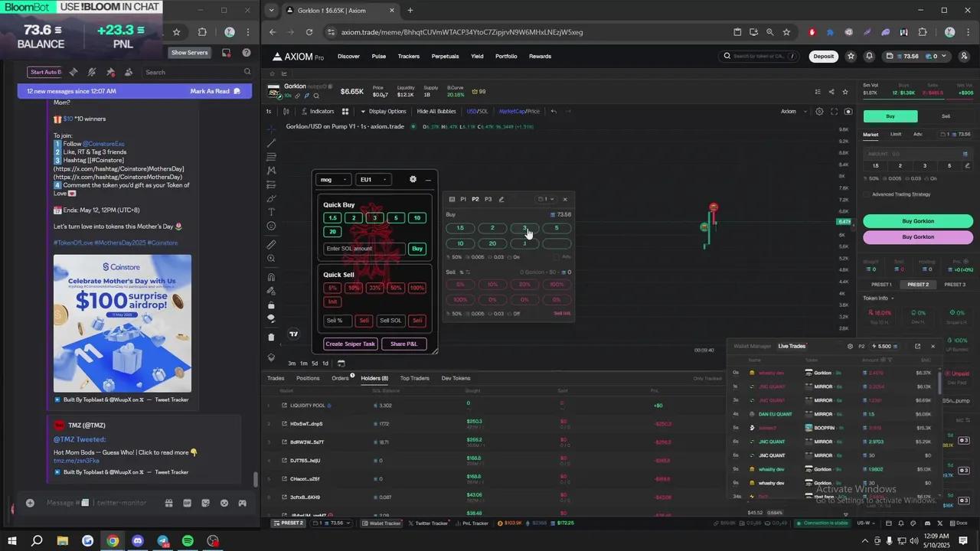Open Live Trades panel settings gear
This screenshot has height=551, width=980.
point(850,346)
